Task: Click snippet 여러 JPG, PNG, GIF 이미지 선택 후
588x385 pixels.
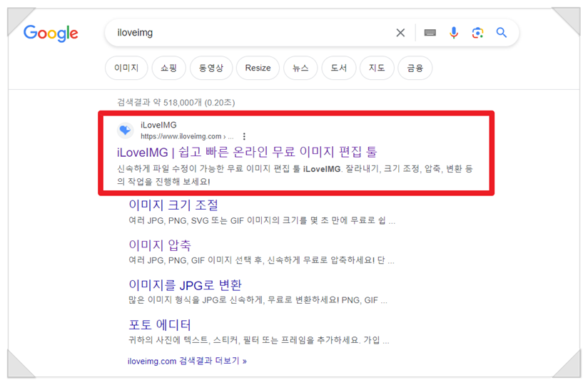Action: point(261,260)
